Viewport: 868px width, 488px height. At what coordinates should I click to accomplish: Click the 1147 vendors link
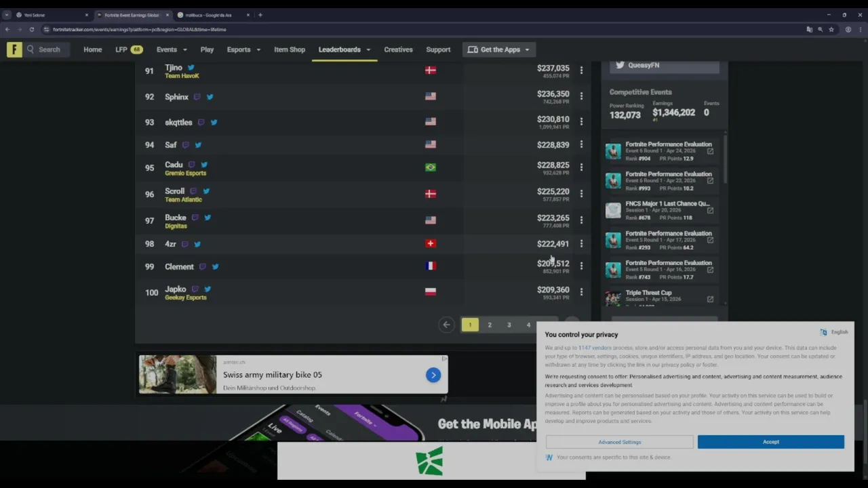(595, 348)
